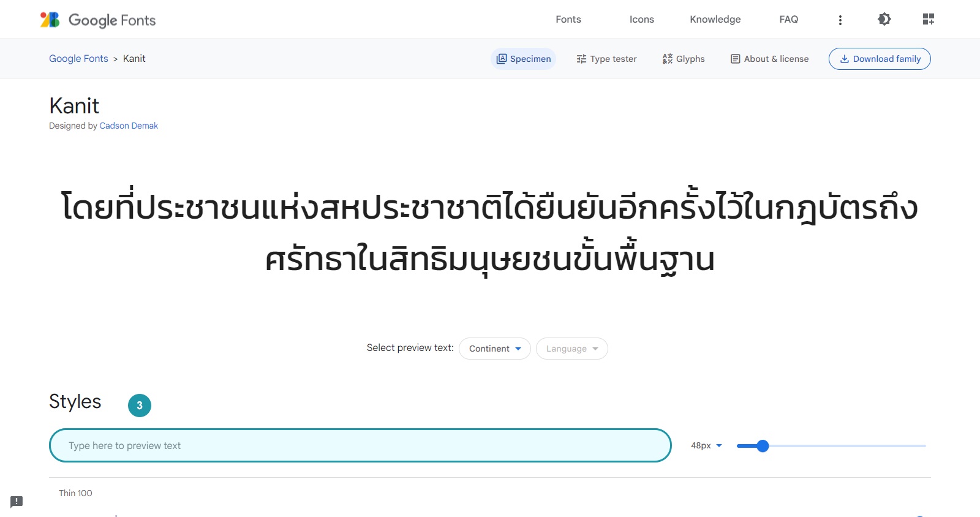This screenshot has height=517, width=980.
Task: Focus the 'Type here to preview text' field
Action: pyautogui.click(x=360, y=445)
